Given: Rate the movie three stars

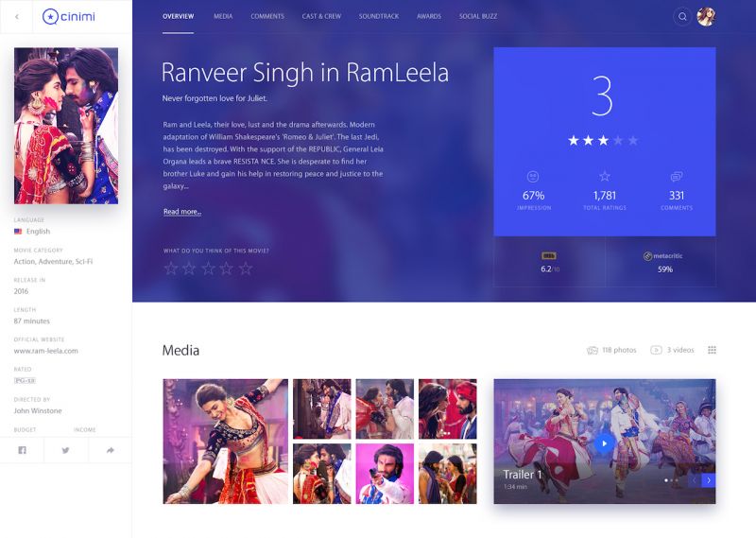Looking at the screenshot, I should point(208,269).
